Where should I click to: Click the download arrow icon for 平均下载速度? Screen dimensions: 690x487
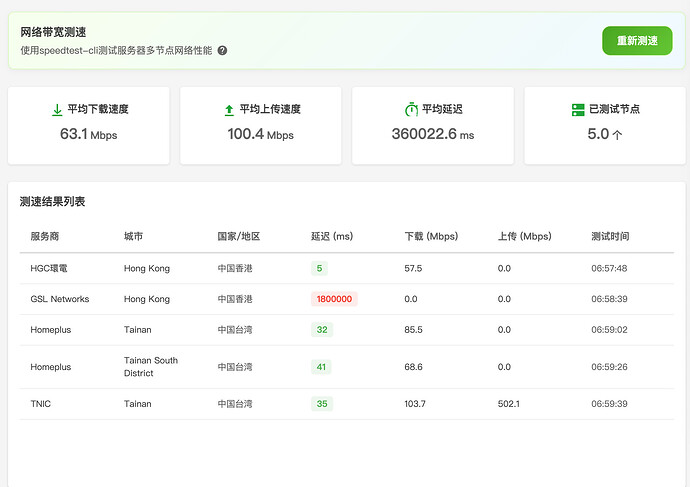57,110
